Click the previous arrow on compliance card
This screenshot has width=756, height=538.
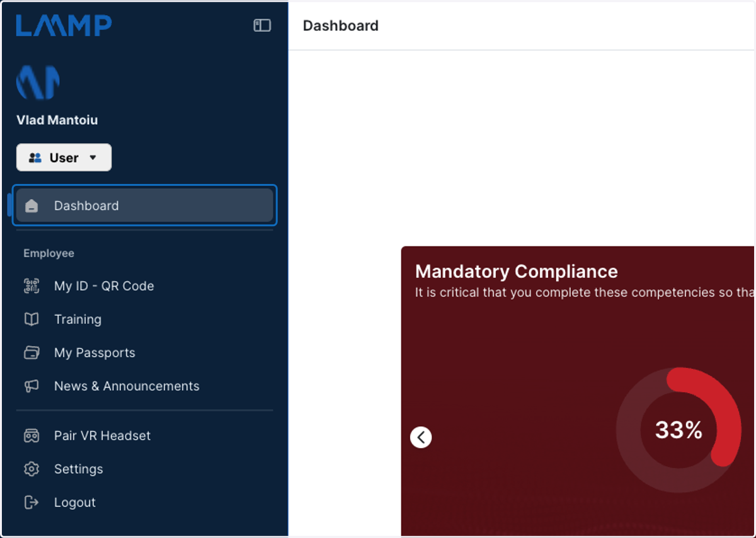(421, 437)
